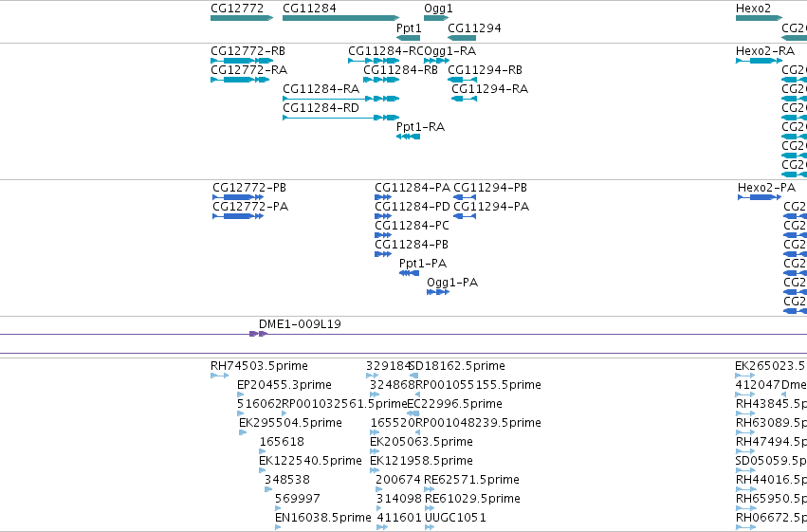The image size is (807, 532).
Task: Click the 165618 EST label
Action: [x=282, y=442]
